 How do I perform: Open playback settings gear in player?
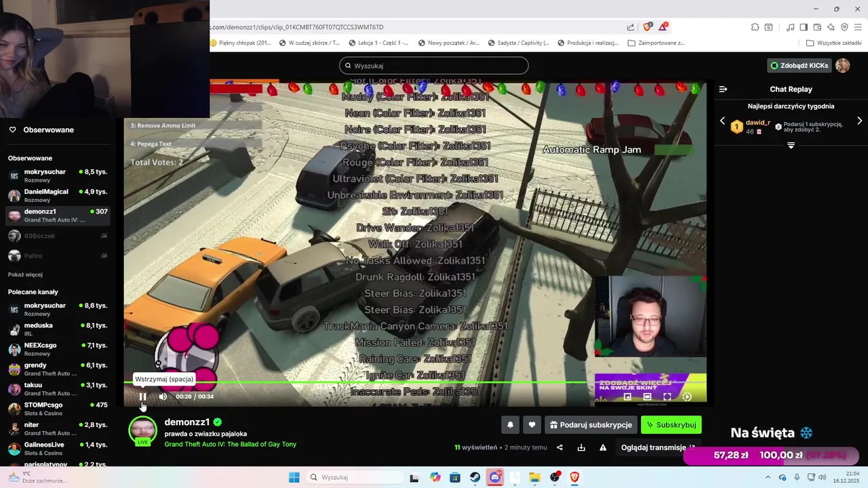[687, 396]
